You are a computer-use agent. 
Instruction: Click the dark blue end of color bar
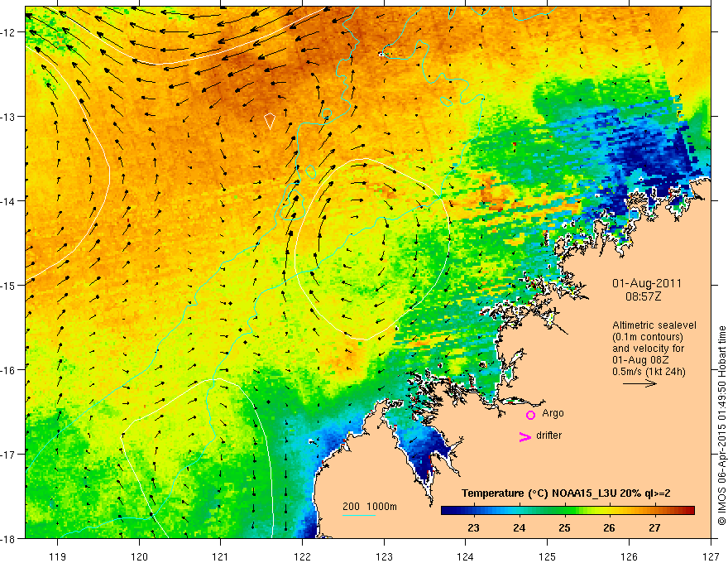[445, 511]
